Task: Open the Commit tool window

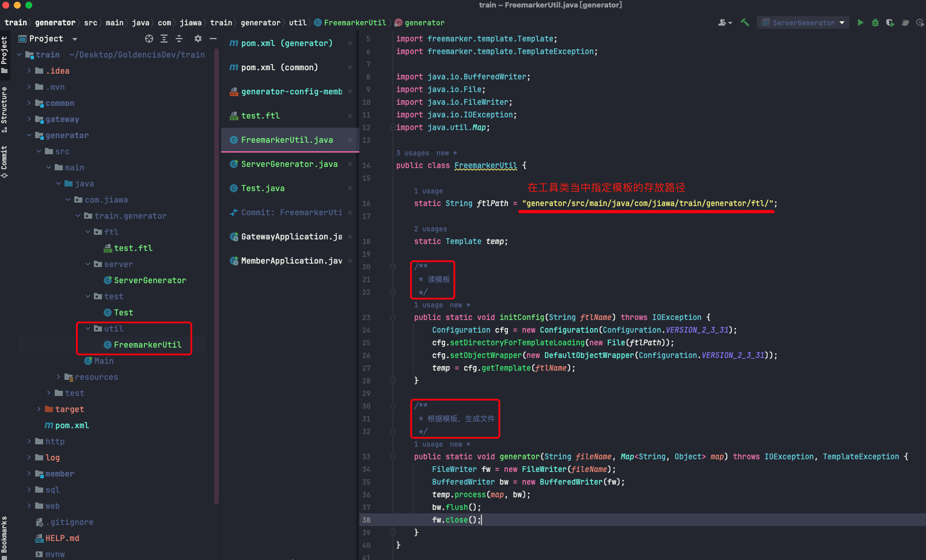Action: (5, 161)
